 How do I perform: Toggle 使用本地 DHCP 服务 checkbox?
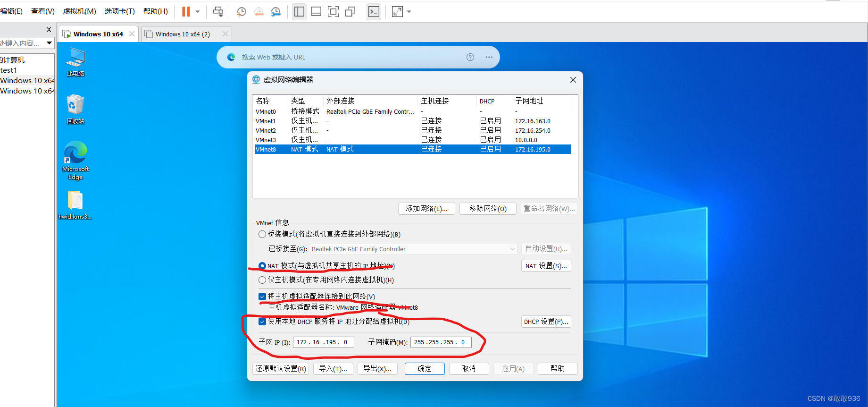point(262,322)
